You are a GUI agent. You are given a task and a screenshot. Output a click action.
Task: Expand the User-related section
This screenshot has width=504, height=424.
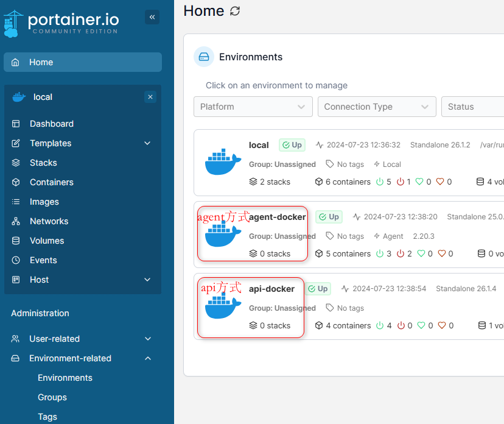[x=147, y=339]
